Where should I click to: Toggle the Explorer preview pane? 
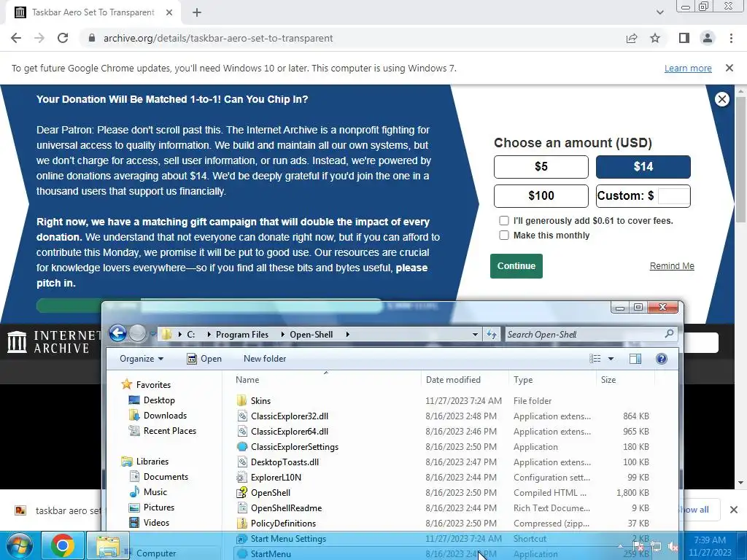click(635, 359)
